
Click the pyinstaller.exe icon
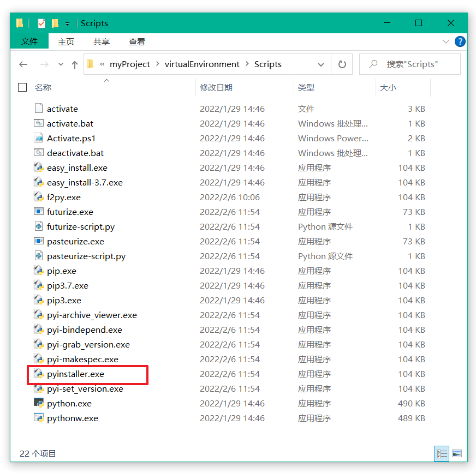point(39,374)
